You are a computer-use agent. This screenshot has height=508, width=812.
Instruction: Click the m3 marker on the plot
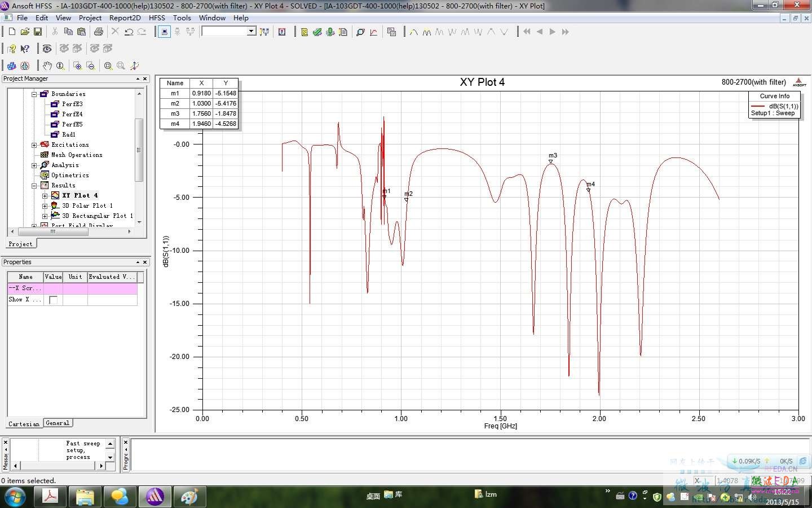(x=551, y=162)
